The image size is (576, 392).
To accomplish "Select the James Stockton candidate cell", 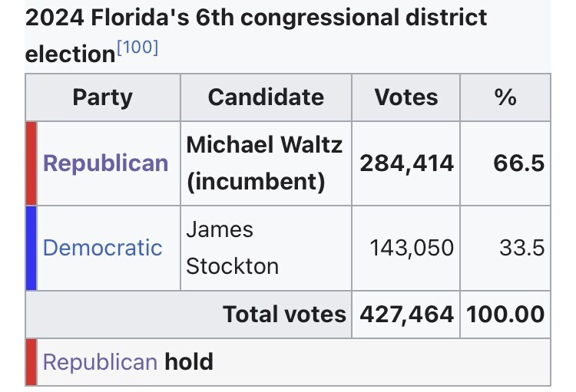I will (x=233, y=248).
